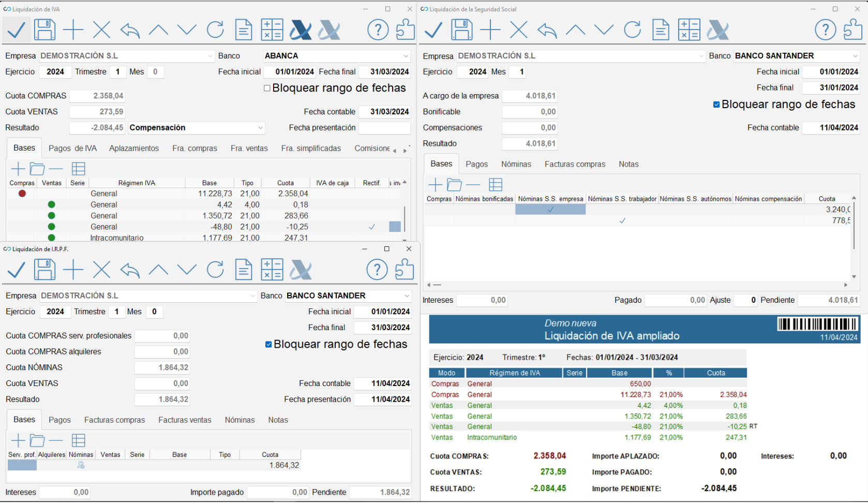
Task: Toggle Rectif. checkmark on -48,80 General row
Action: [x=371, y=227]
